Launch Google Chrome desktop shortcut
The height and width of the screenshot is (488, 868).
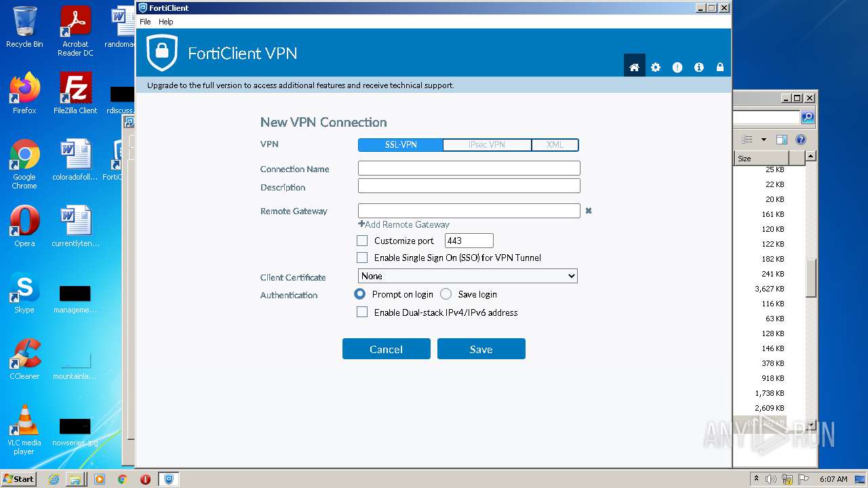point(24,164)
